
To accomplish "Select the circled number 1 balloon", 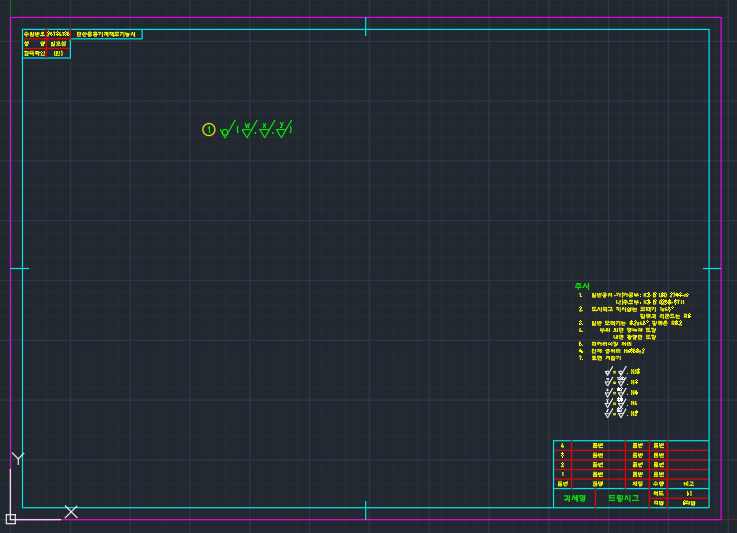I will pos(209,130).
